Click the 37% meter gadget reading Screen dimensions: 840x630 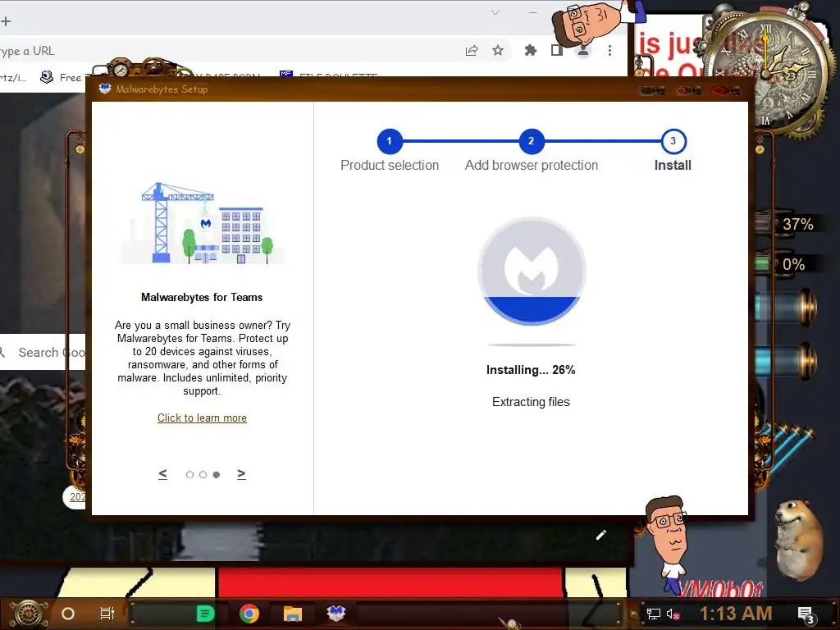[797, 224]
